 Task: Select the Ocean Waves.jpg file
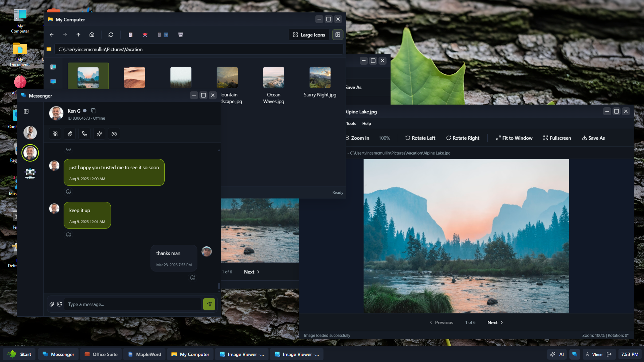tap(274, 85)
